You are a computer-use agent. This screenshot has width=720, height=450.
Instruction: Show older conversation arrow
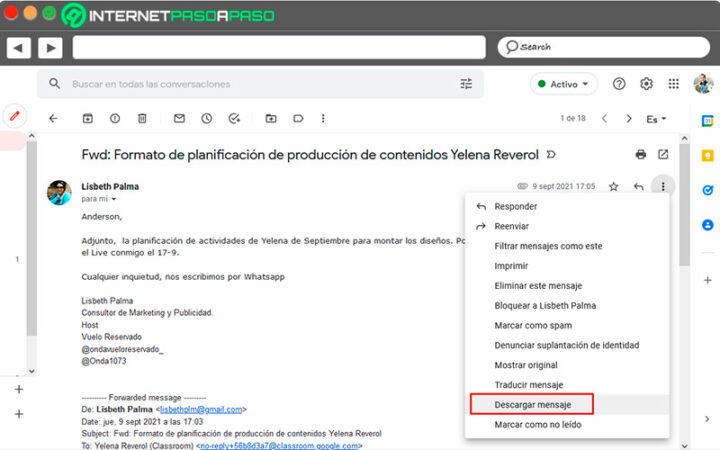(x=629, y=118)
